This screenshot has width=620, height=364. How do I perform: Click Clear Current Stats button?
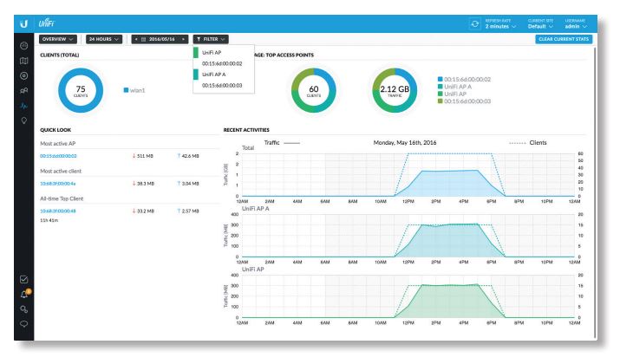(564, 39)
